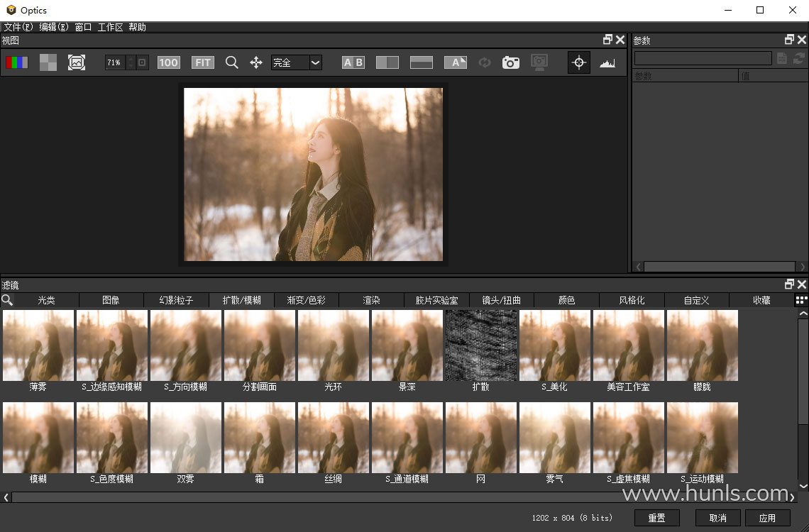The image size is (809, 532).
Task: Select the 扩散 filter thumbnail
Action: (480, 345)
